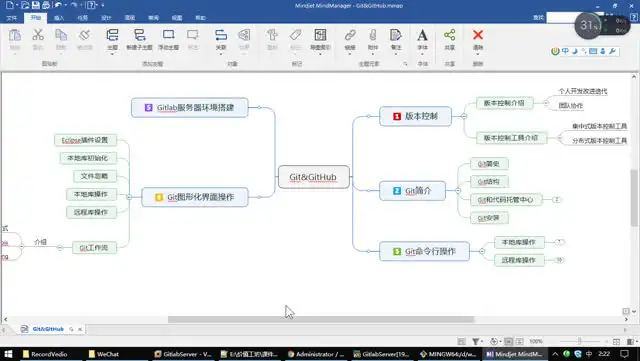Select the 本地库初始化 subtopic
This screenshot has width=640, height=361.
tap(88, 158)
